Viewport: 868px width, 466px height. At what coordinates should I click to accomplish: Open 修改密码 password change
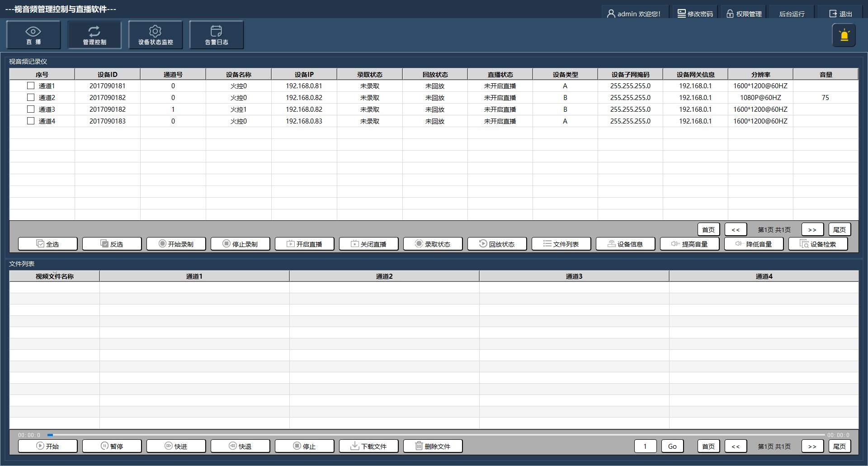tap(695, 14)
